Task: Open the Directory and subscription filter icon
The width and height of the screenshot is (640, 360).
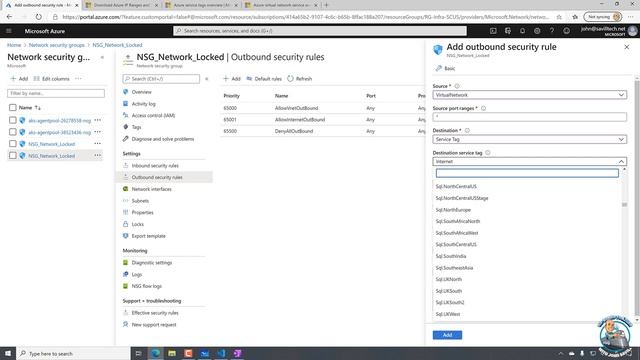Action: (x=508, y=31)
